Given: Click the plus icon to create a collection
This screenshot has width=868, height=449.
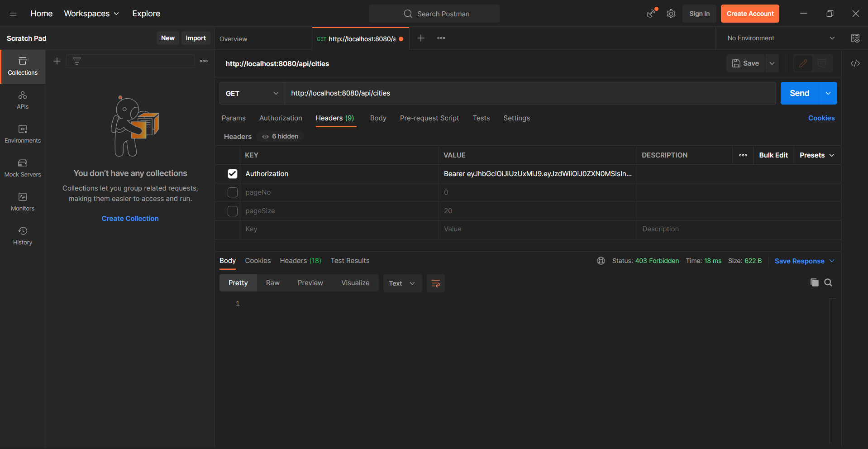Looking at the screenshot, I should [x=57, y=61].
